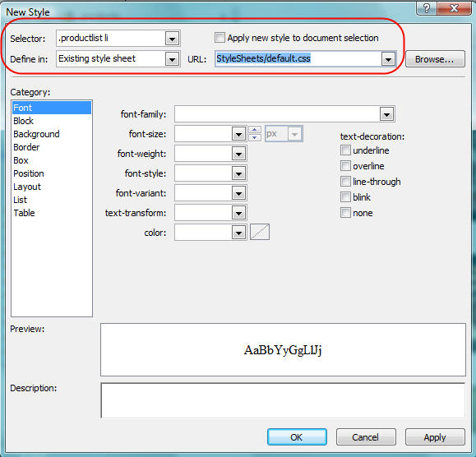Open the font-family dropdown
The width and height of the screenshot is (476, 457).
pyautogui.click(x=284, y=114)
